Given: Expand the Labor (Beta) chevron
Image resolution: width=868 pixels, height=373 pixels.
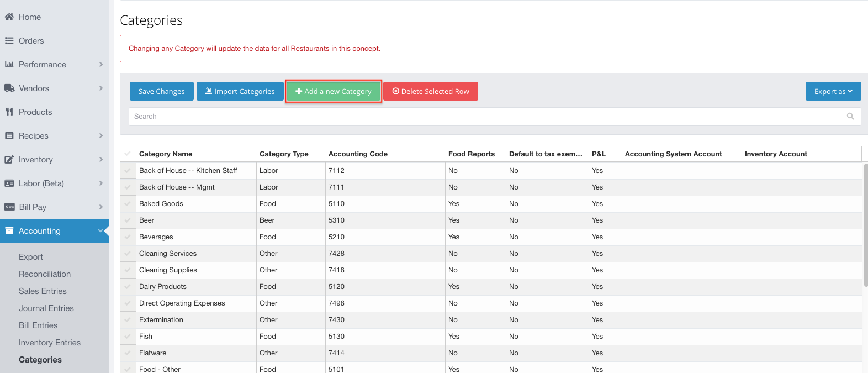Looking at the screenshot, I should pos(101,183).
